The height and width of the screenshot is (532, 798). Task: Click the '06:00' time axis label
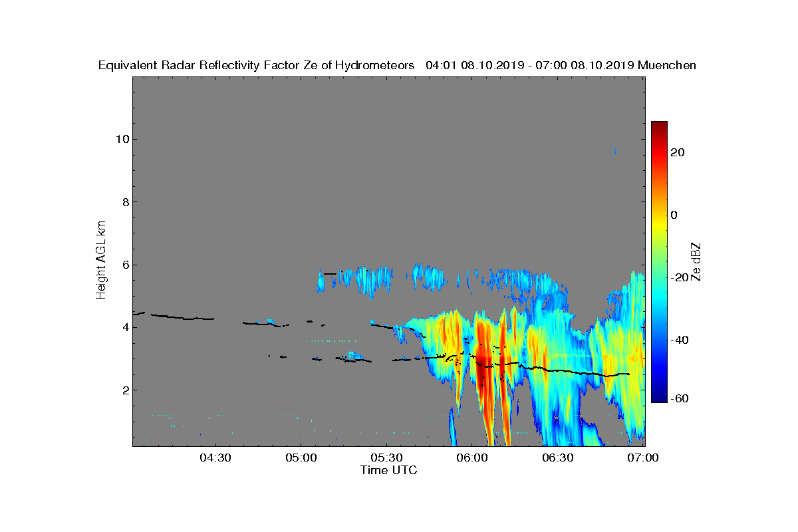[472, 458]
